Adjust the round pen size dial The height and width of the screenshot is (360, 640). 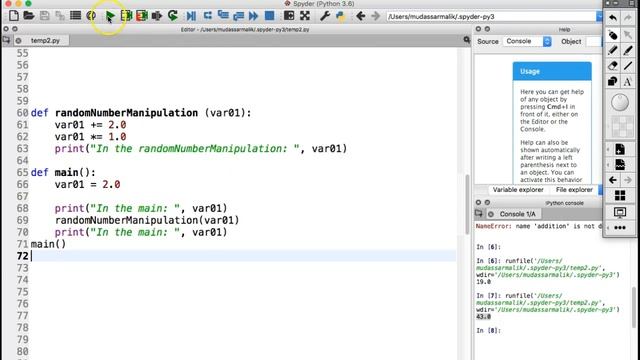click(620, 102)
